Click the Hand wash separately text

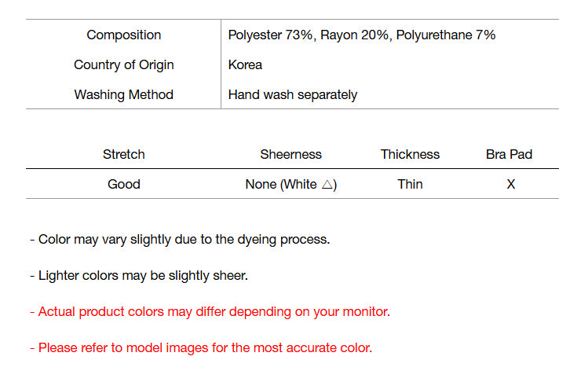click(x=293, y=94)
